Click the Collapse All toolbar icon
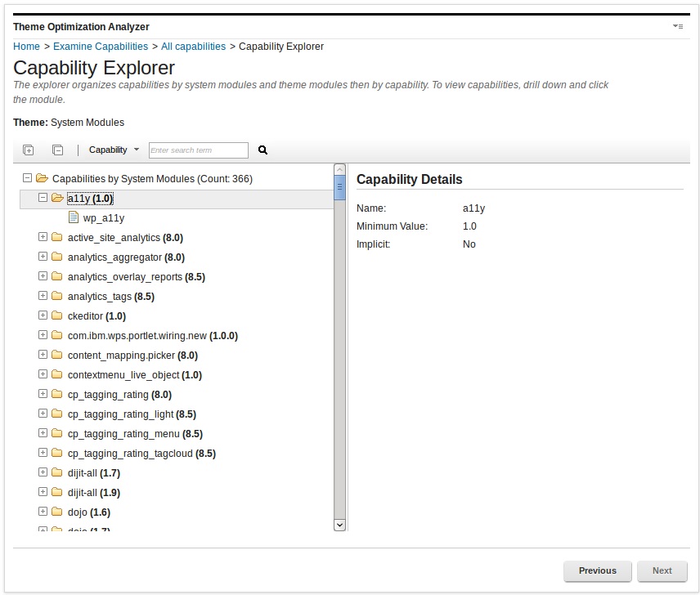Image resolution: width=700 pixels, height=595 pixels. click(x=57, y=150)
